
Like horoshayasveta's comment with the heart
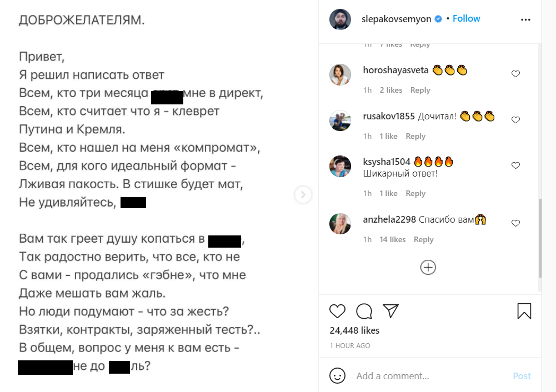pyautogui.click(x=515, y=73)
